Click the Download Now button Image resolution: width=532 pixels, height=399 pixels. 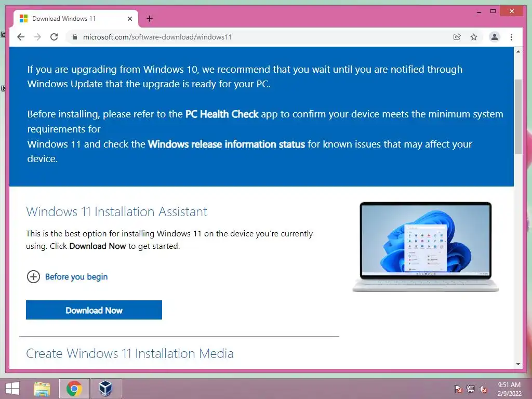tap(94, 310)
